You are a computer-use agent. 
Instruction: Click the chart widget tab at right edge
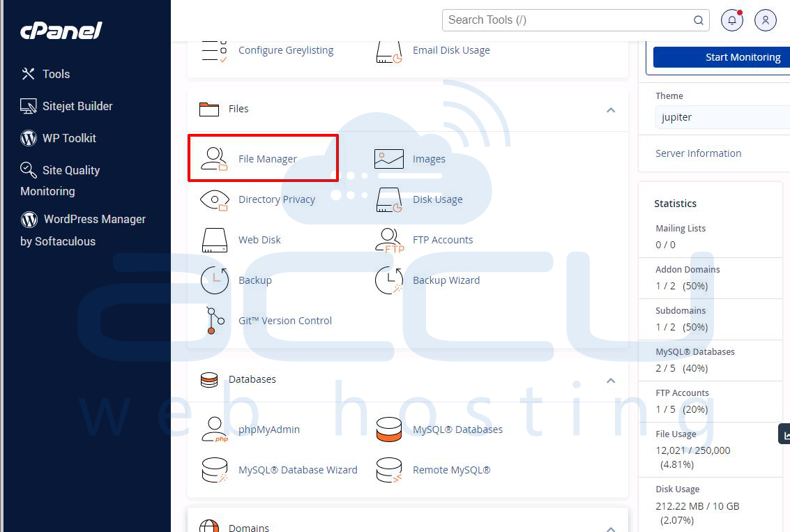coord(784,434)
